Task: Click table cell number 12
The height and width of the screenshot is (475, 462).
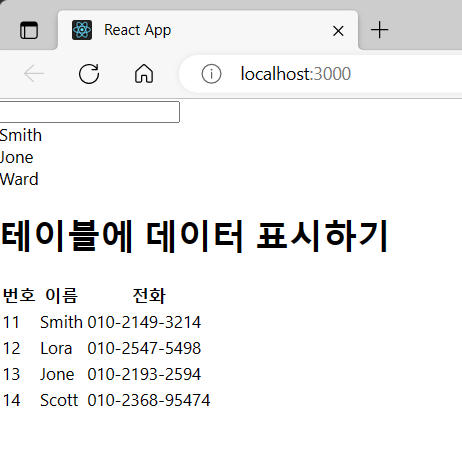Action: coord(12,348)
